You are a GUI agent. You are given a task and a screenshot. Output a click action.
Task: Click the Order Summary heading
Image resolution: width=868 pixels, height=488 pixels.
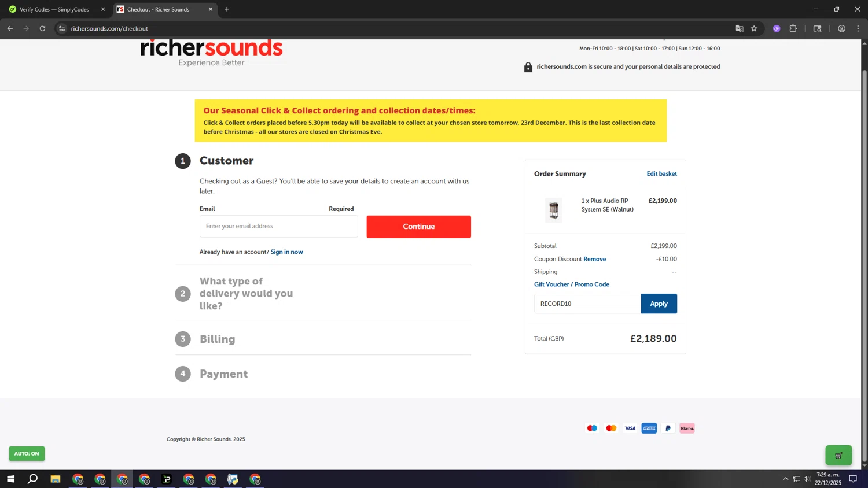pyautogui.click(x=560, y=174)
